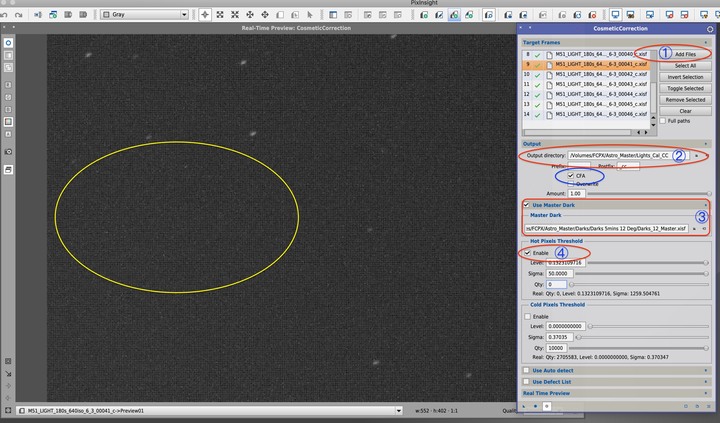
Task: Click the highlighted toolbar icon with green badge
Action: coord(454,15)
